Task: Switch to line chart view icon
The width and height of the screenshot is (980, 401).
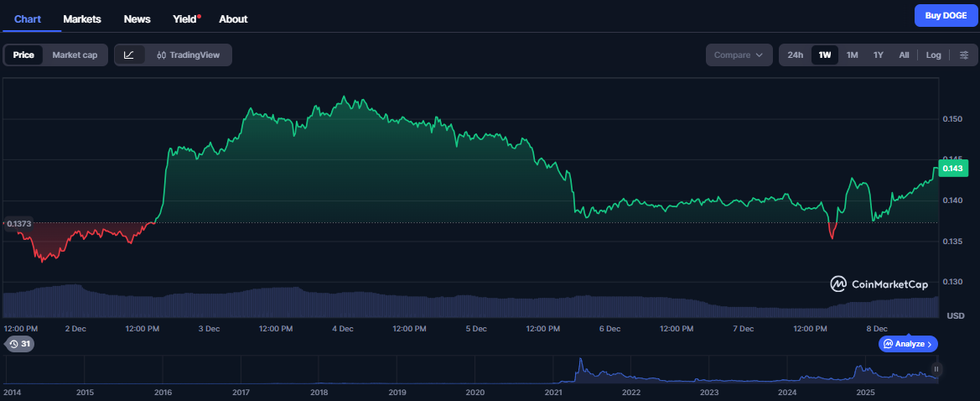Action: (x=129, y=55)
